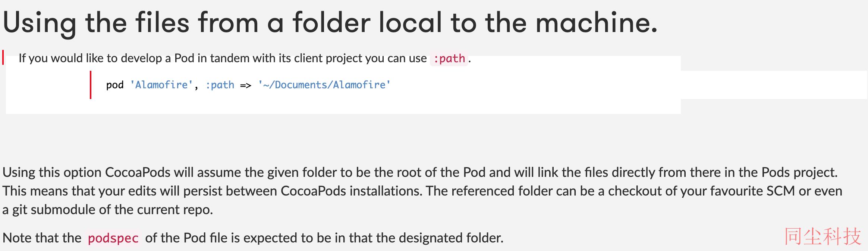The image size is (868, 251).
Task: Click the phrase 'git submodule of the current repo'
Action: click(113, 210)
